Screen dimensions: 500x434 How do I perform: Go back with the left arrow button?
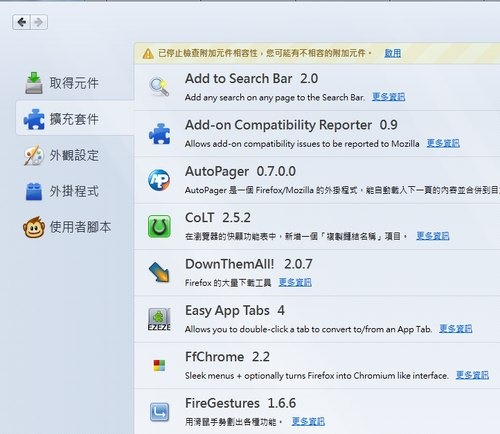[22, 22]
